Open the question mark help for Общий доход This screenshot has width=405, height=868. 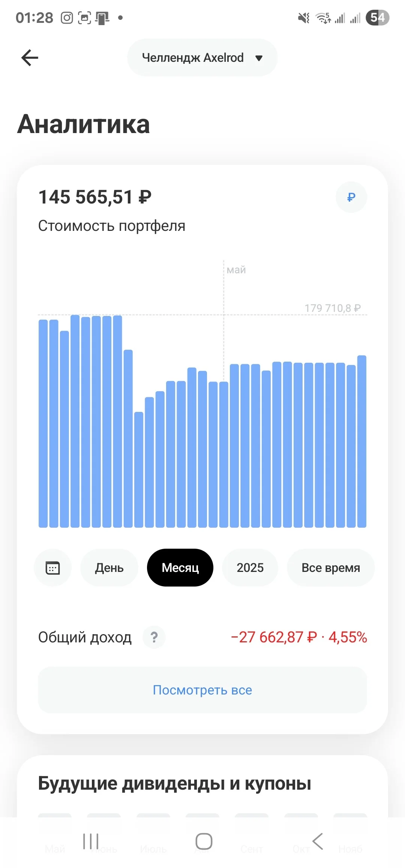(x=154, y=637)
